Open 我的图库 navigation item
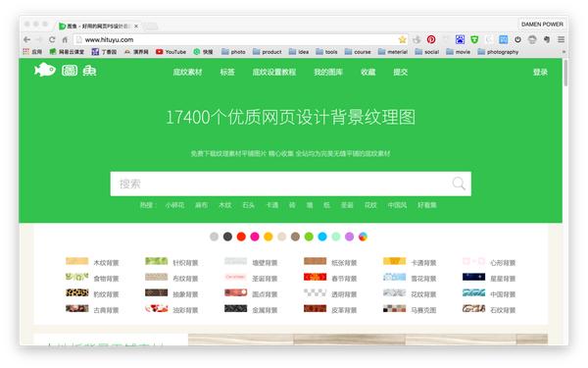The image size is (588, 368). click(x=328, y=72)
